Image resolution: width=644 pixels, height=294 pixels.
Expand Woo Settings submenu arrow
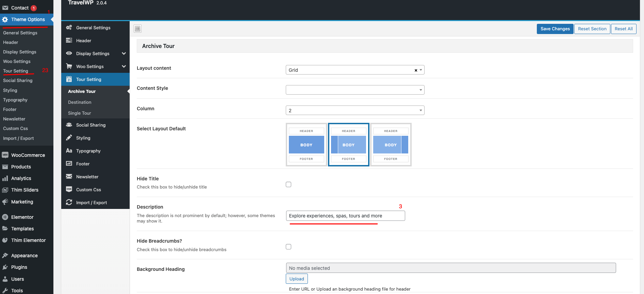tap(124, 66)
